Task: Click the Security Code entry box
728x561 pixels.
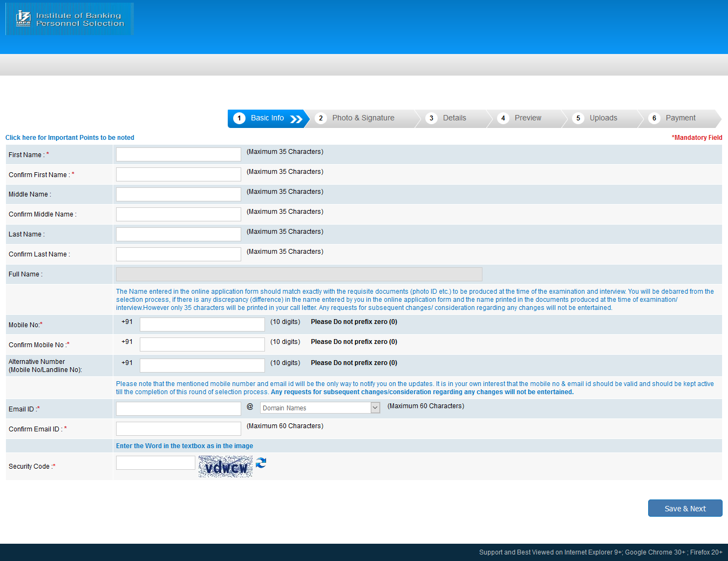Action: tap(155, 462)
